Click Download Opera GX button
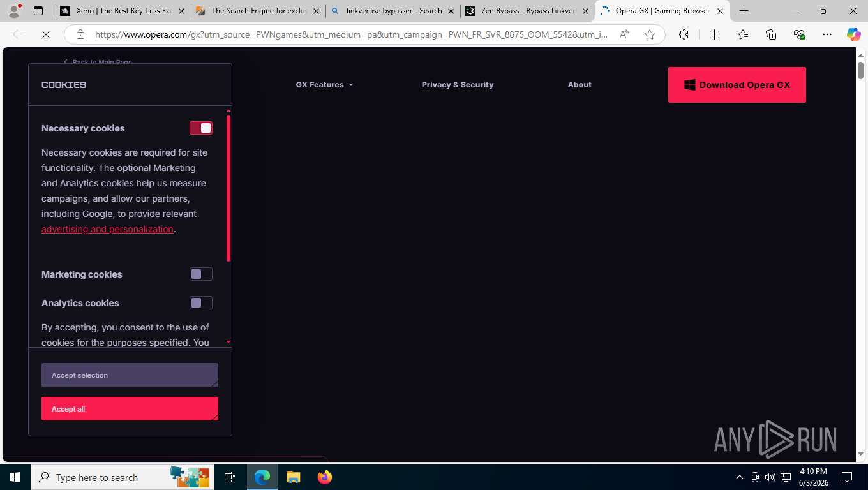 pyautogui.click(x=737, y=85)
